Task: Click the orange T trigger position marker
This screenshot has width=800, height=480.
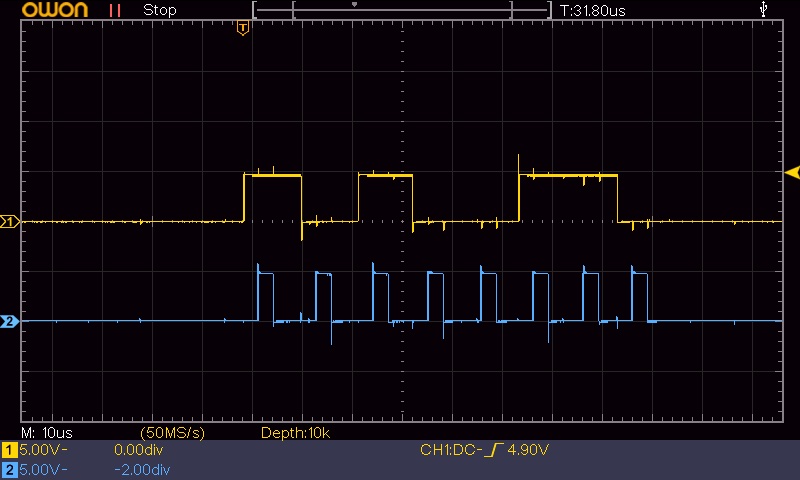Action: [x=243, y=28]
